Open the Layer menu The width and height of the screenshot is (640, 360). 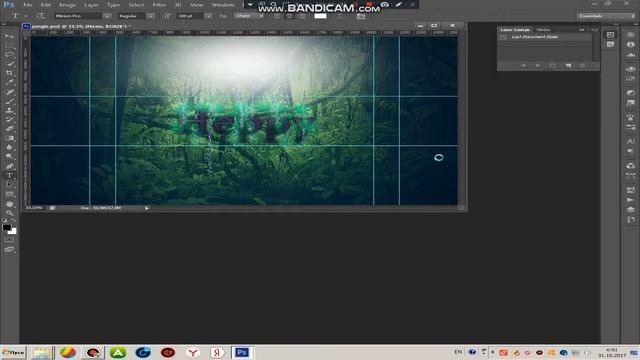click(91, 5)
